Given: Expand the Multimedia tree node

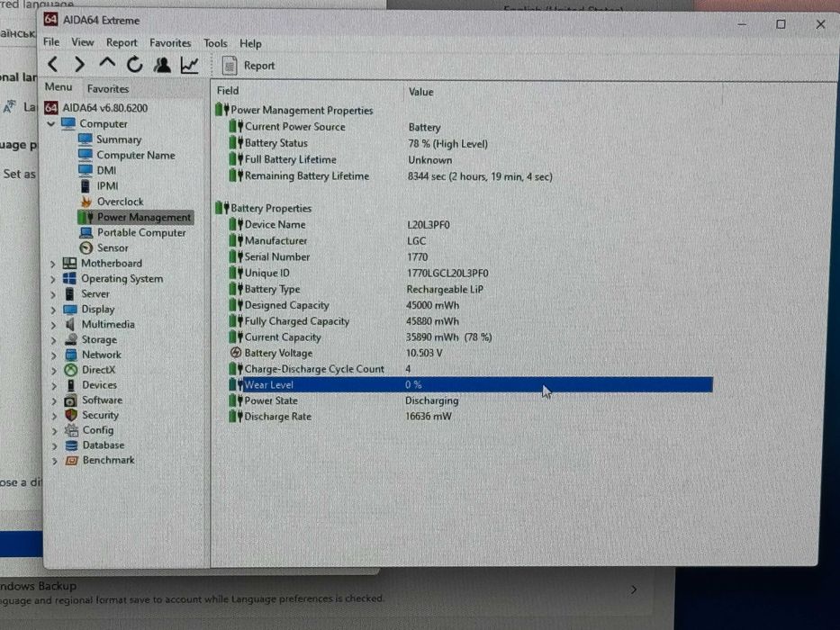Looking at the screenshot, I should tap(53, 325).
